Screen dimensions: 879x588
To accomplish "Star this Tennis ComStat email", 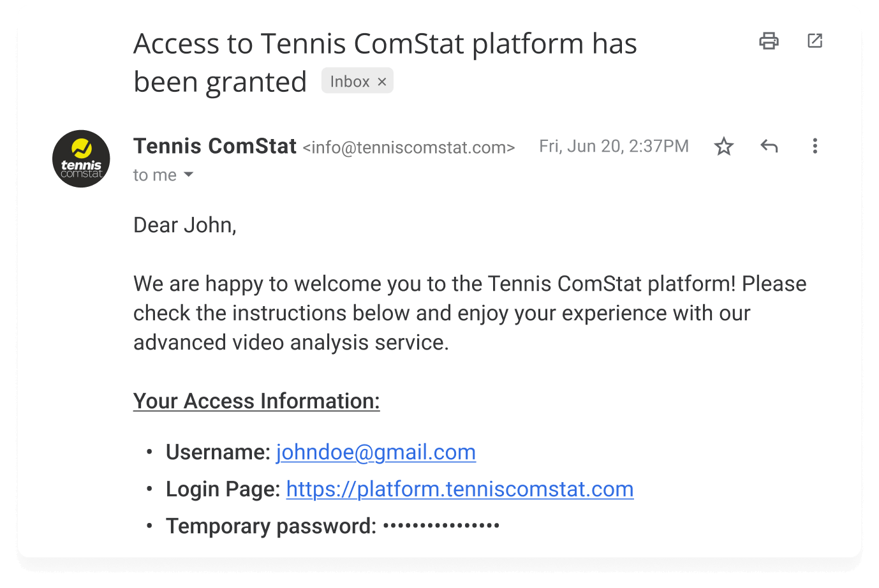I will click(723, 147).
